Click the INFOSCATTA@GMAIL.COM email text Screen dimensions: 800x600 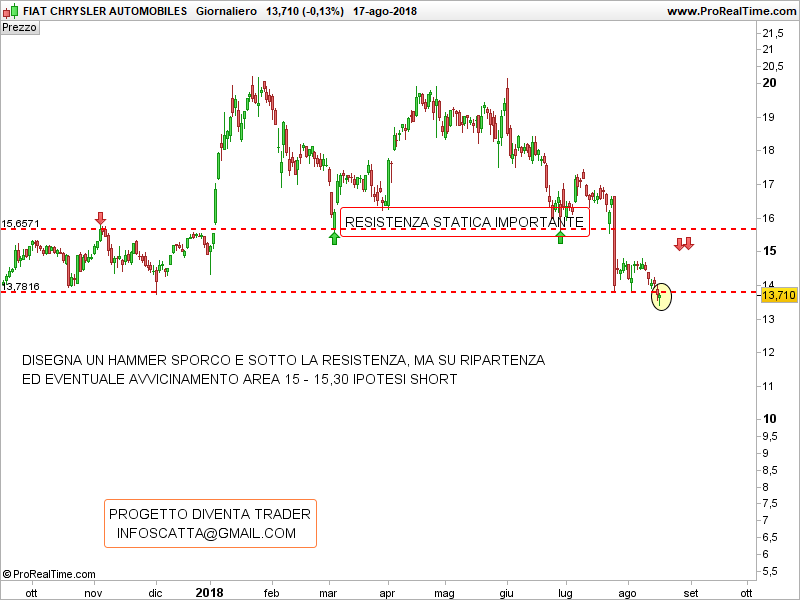206,533
